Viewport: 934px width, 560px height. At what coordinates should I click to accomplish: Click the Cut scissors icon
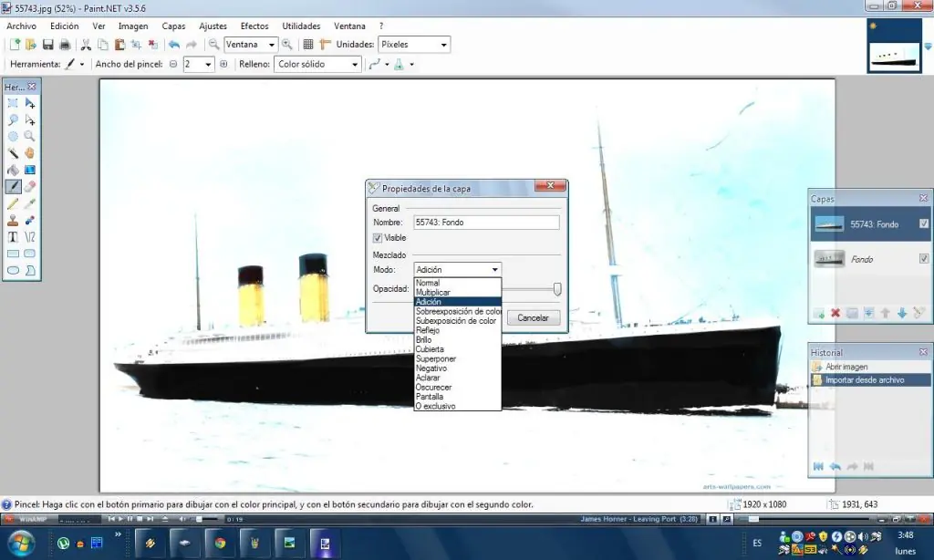tap(86, 45)
